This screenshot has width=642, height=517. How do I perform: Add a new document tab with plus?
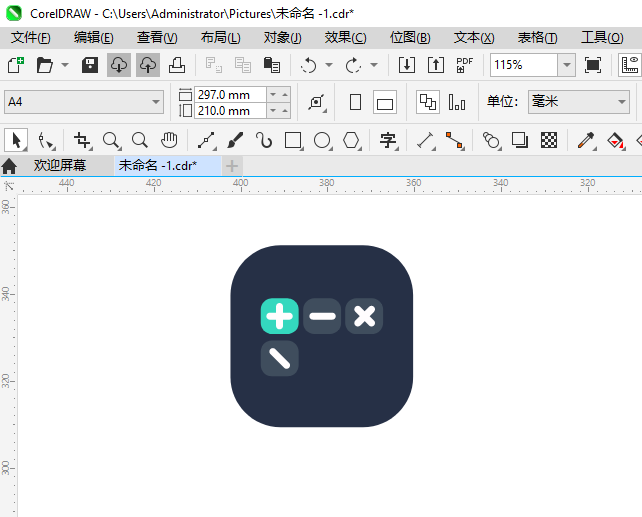pos(232,166)
